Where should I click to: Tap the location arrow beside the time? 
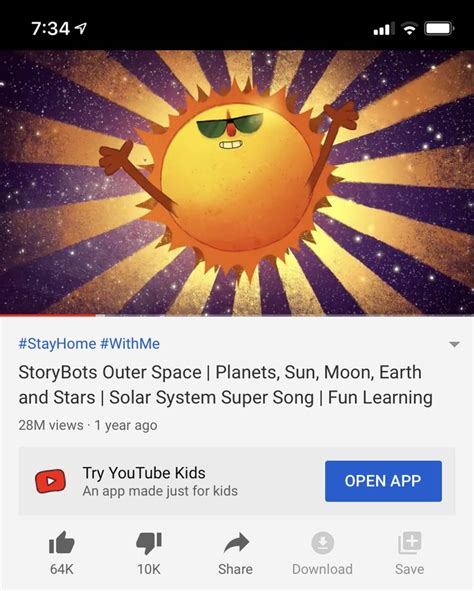coord(81,28)
